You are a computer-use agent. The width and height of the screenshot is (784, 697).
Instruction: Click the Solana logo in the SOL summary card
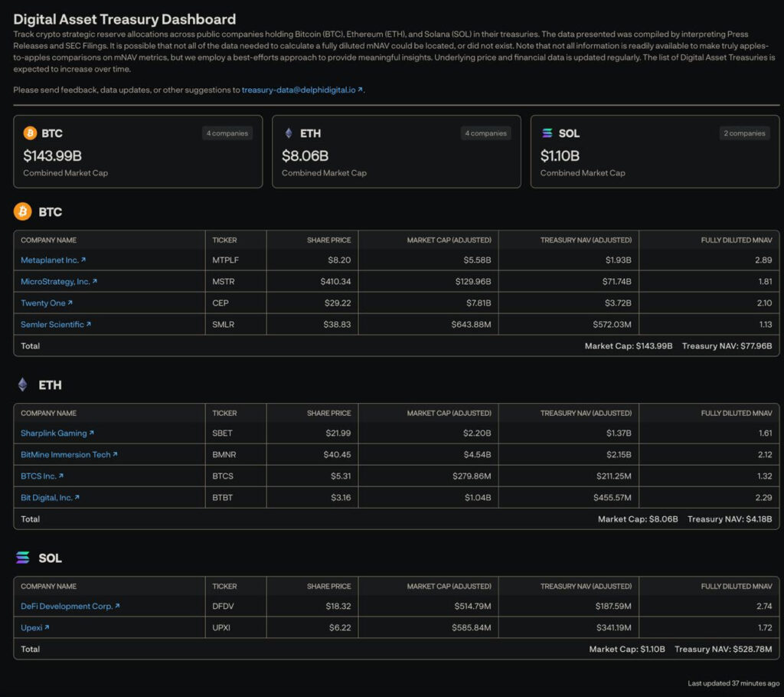point(547,133)
